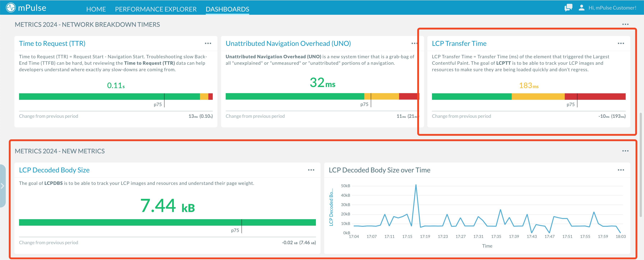The height and width of the screenshot is (260, 644).
Task: Click the Time to Request percentile bar
Action: point(116,97)
